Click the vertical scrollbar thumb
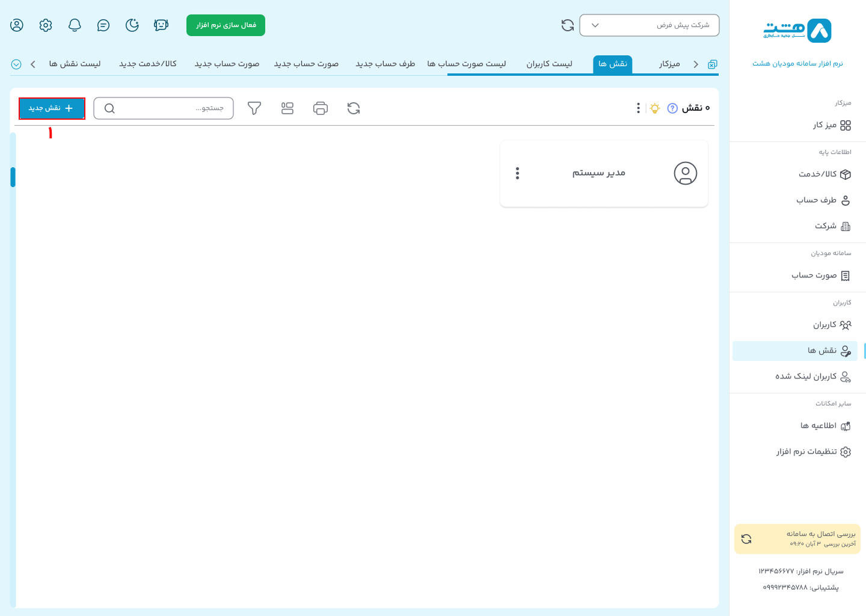 (13, 177)
